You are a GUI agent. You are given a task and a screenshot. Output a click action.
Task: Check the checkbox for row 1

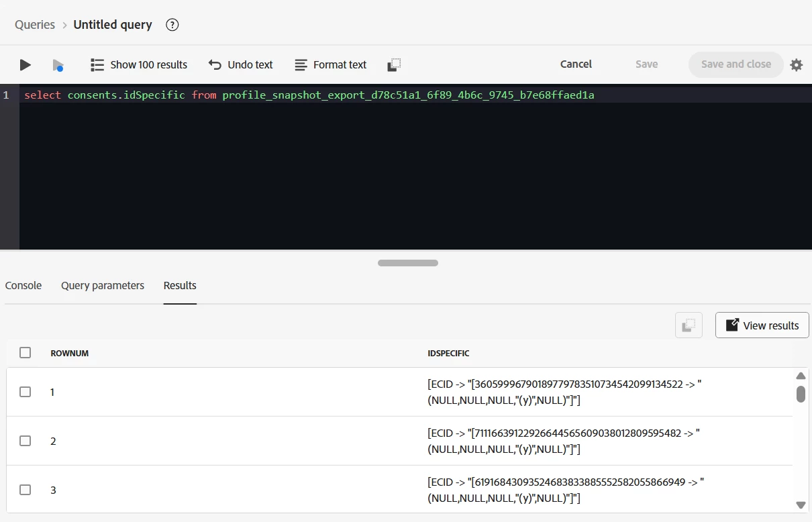(26, 392)
